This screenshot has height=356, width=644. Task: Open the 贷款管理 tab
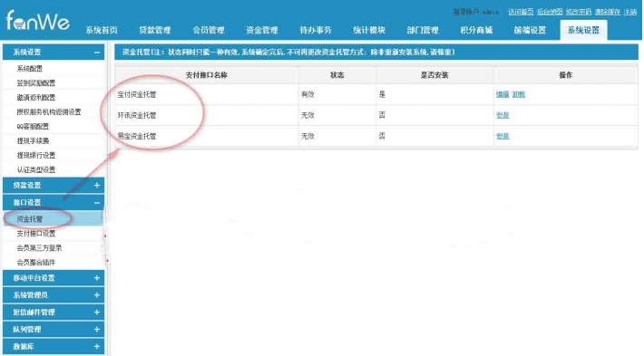click(155, 30)
